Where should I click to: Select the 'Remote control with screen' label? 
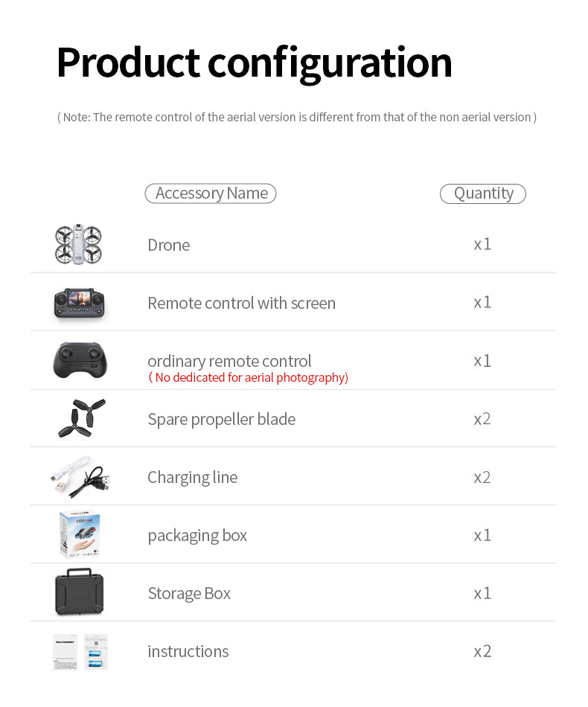pyautogui.click(x=241, y=303)
